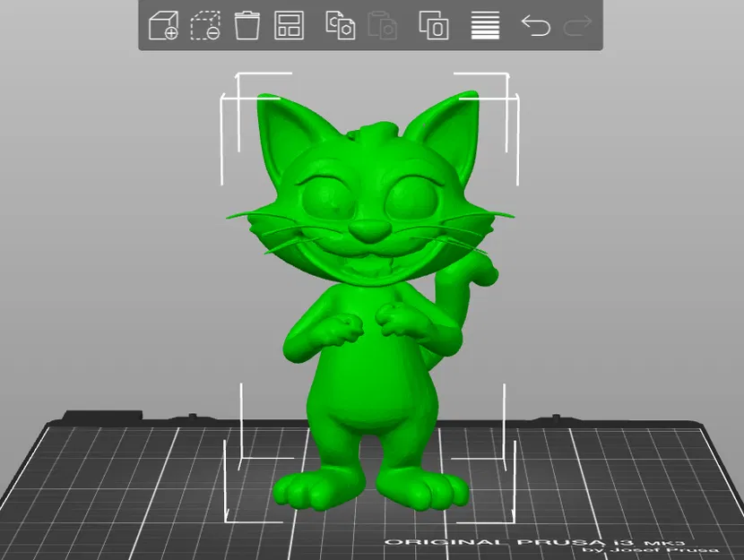Click the Undo arrow icon
744x560 pixels.
tap(535, 27)
